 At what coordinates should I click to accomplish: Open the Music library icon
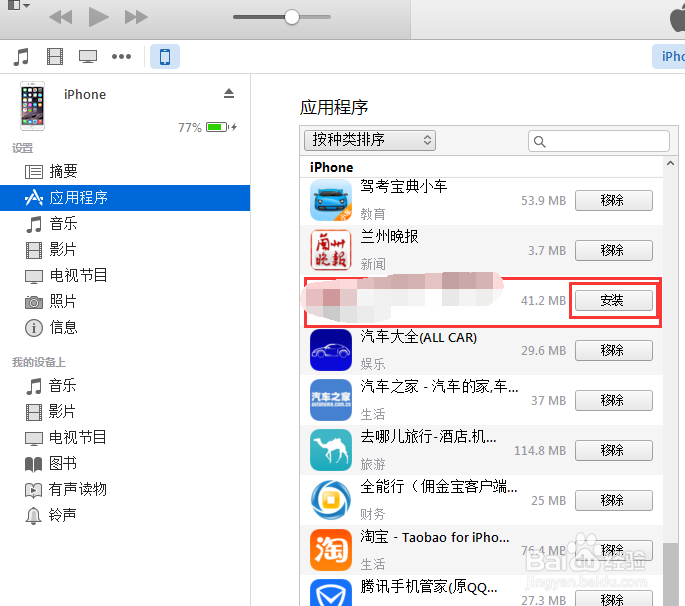pos(21,57)
